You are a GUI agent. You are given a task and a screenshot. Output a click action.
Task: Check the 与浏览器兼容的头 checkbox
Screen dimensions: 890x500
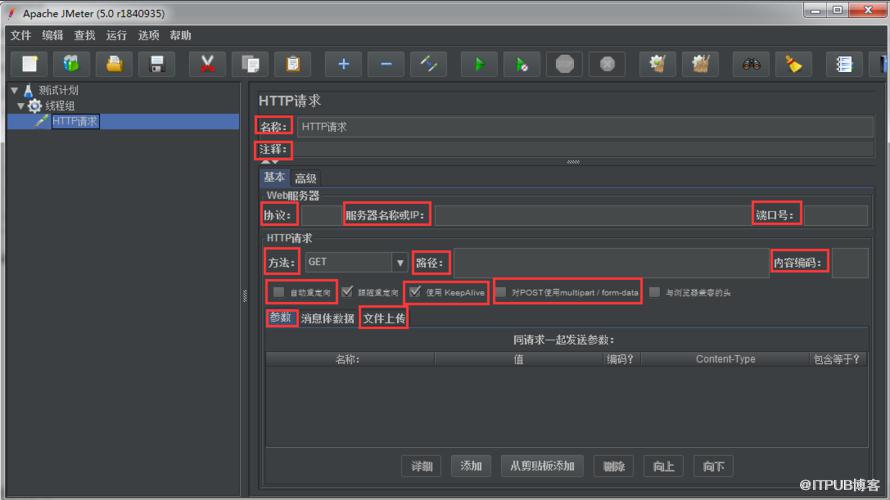[x=655, y=292]
